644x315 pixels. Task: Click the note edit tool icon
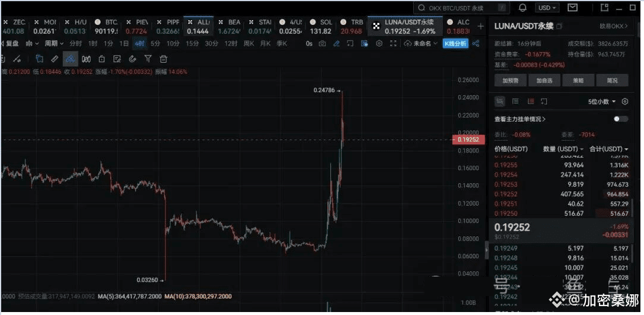[x=117, y=59]
